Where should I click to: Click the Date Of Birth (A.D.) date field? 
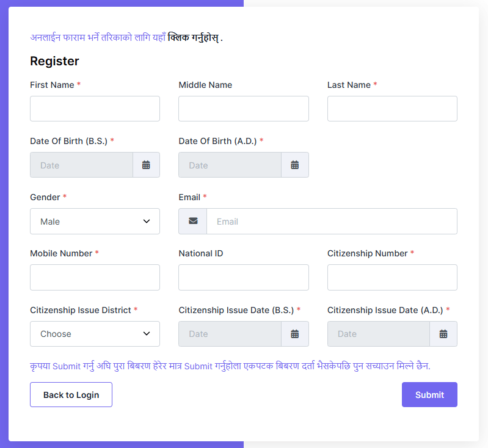tap(230, 165)
